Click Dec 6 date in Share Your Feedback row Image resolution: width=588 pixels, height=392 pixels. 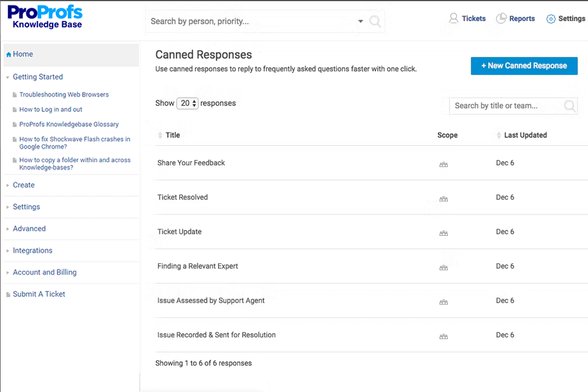coord(505,163)
